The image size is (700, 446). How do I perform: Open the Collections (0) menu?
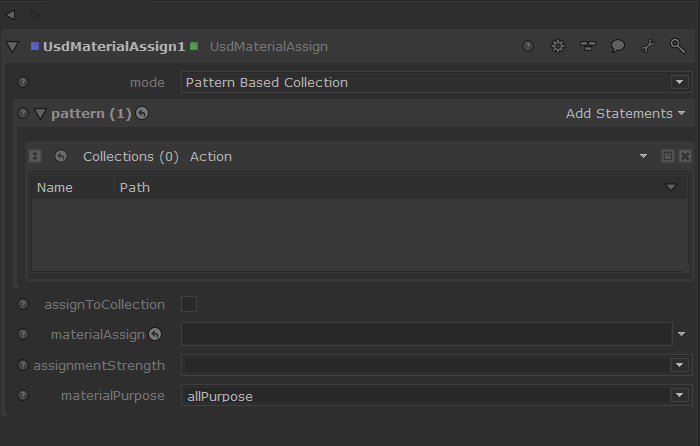click(130, 156)
